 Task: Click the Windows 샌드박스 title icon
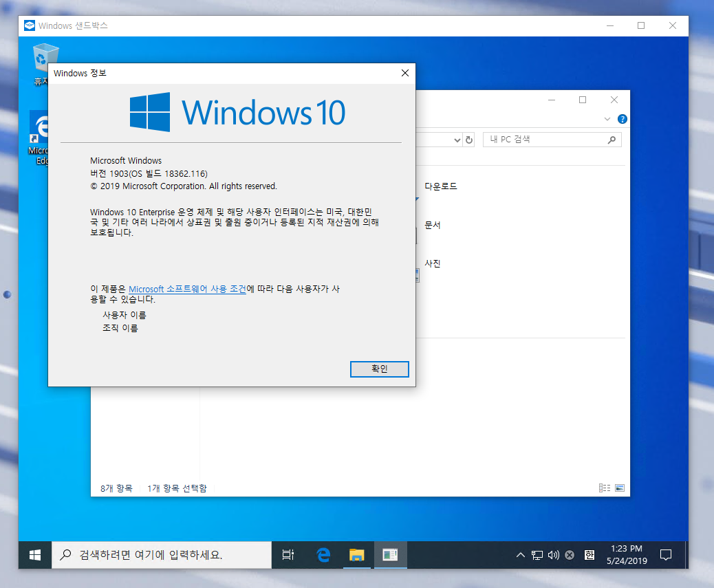(30, 25)
